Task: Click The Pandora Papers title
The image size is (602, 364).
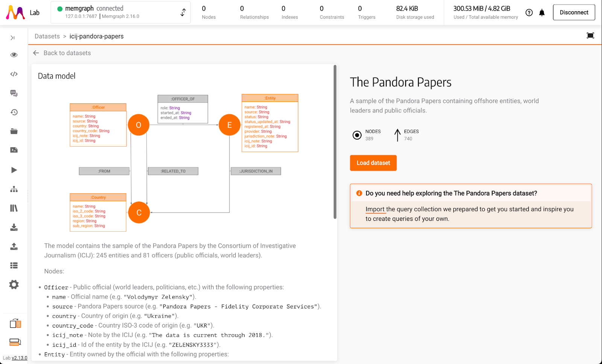Action: pyautogui.click(x=401, y=82)
